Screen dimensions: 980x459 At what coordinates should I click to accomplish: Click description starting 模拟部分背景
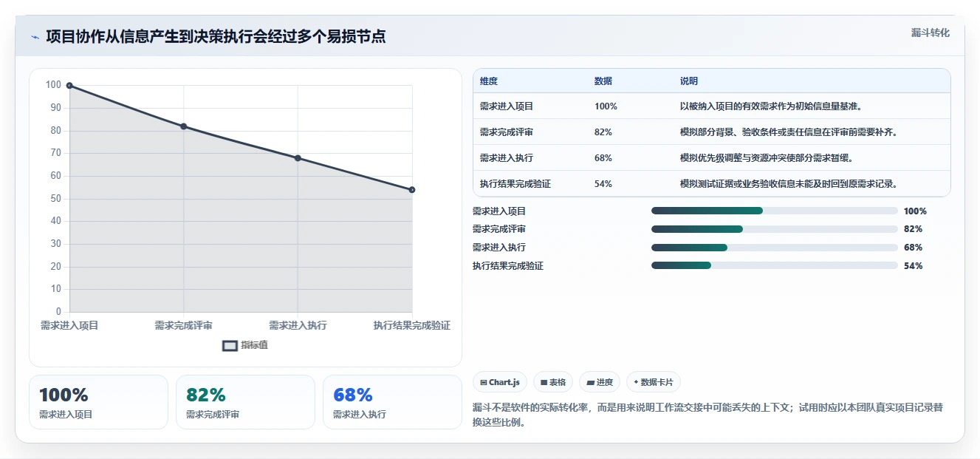(791, 132)
